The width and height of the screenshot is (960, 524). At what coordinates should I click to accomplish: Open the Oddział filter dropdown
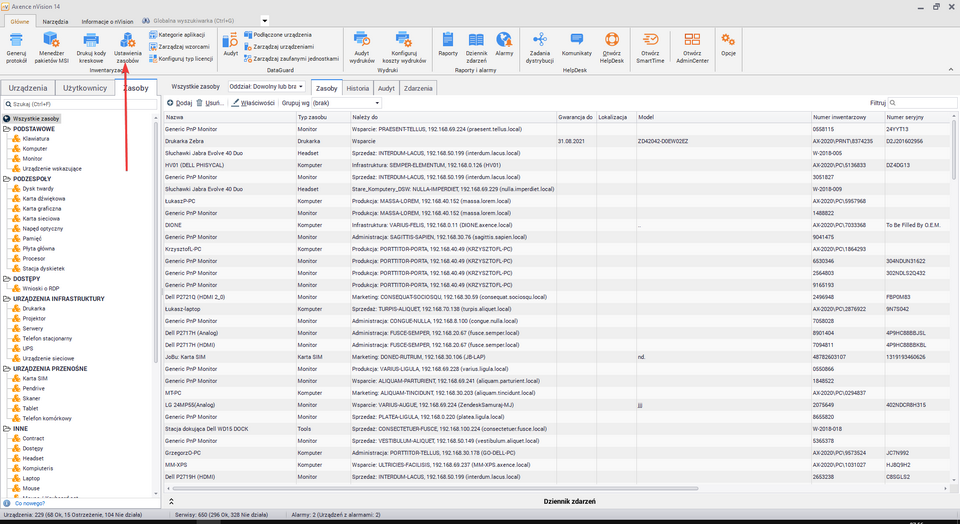[x=265, y=87]
